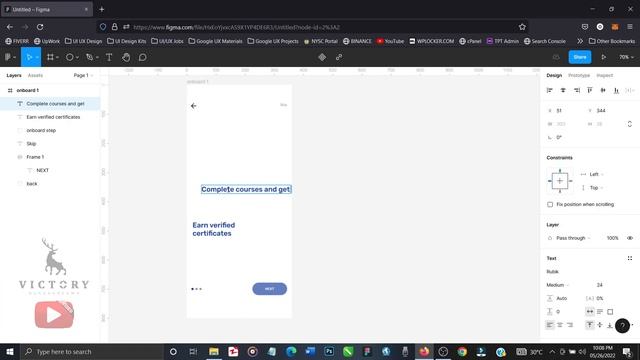Select the Move tool
Image resolution: width=640 pixels, height=360 pixels.
(29, 58)
